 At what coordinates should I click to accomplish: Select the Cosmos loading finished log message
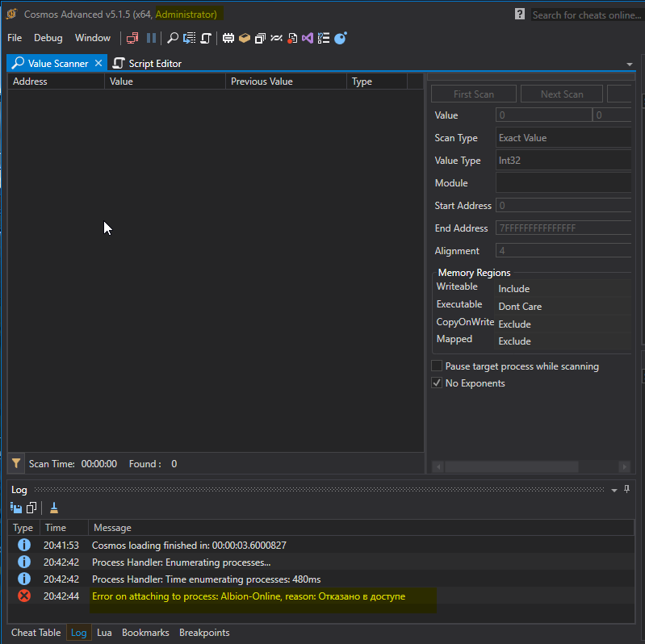click(189, 546)
